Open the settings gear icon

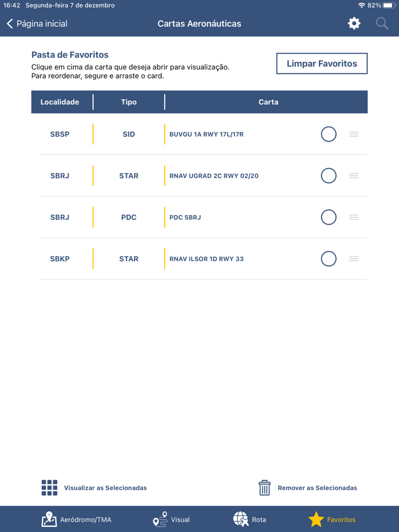pyautogui.click(x=354, y=23)
